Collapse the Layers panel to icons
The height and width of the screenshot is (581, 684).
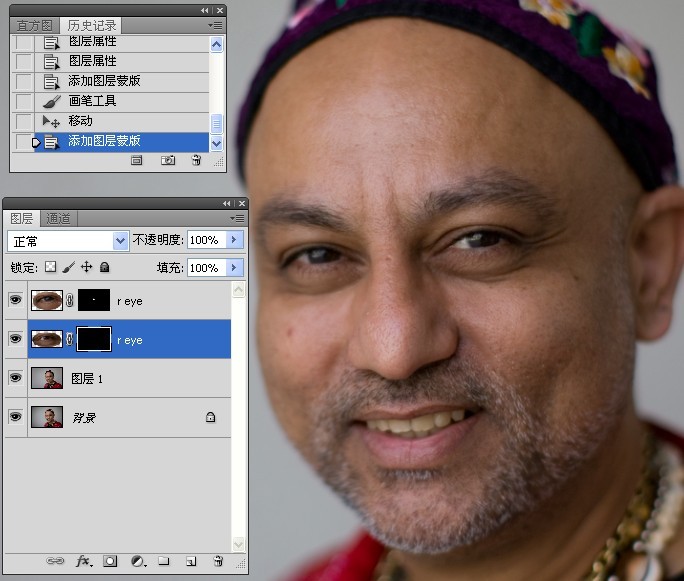226,204
